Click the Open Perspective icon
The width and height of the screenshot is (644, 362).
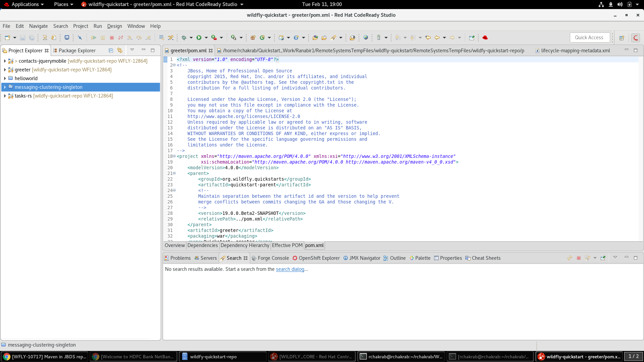coord(622,38)
